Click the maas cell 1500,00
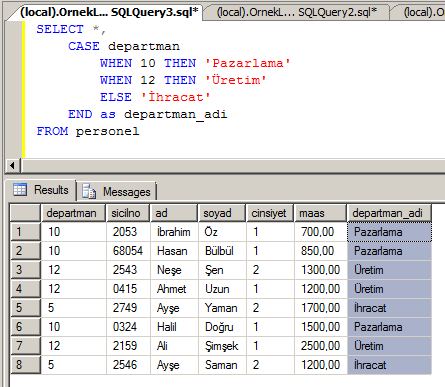Image resolution: width=445 pixels, height=387 pixels. pyautogui.click(x=321, y=327)
